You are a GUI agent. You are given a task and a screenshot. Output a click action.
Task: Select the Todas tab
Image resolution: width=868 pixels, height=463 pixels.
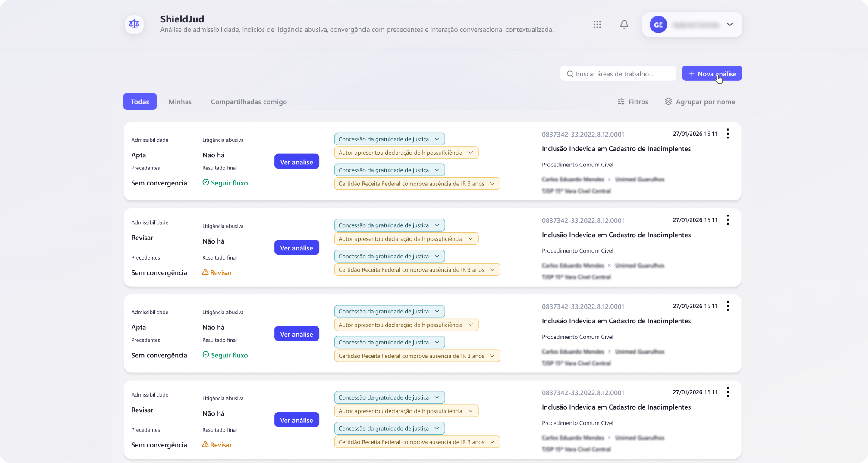click(x=140, y=102)
